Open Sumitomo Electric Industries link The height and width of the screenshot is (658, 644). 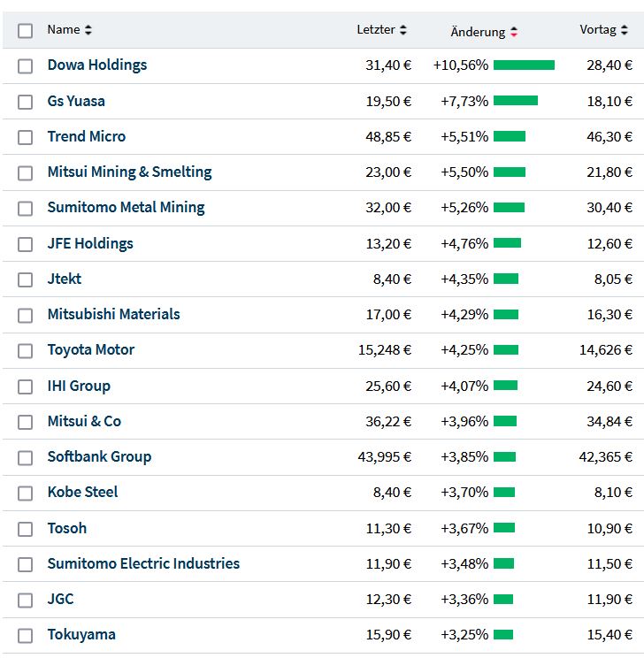tap(143, 563)
